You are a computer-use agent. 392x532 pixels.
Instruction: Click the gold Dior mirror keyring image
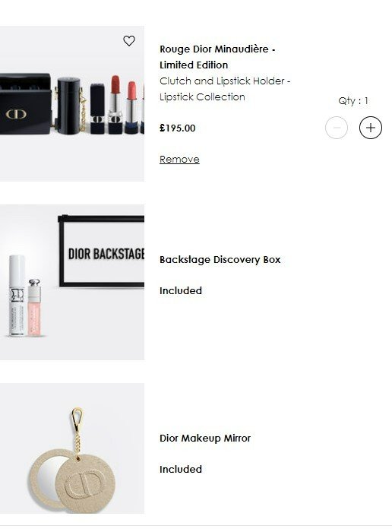click(x=72, y=460)
